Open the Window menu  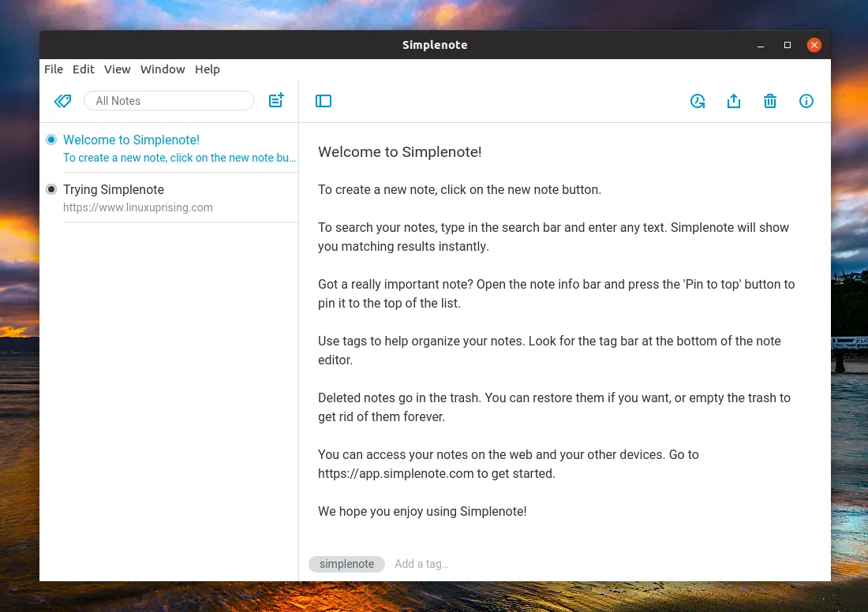[163, 69]
